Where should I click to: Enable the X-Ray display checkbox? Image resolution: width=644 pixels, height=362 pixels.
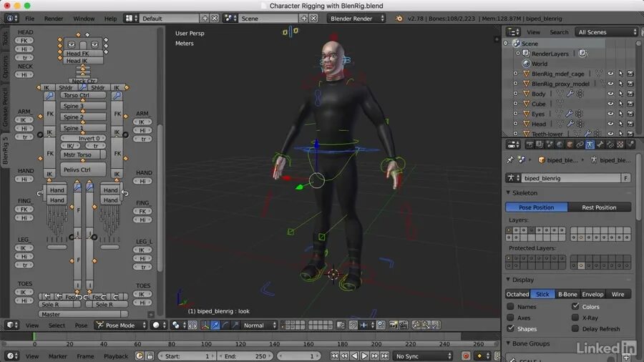click(575, 317)
